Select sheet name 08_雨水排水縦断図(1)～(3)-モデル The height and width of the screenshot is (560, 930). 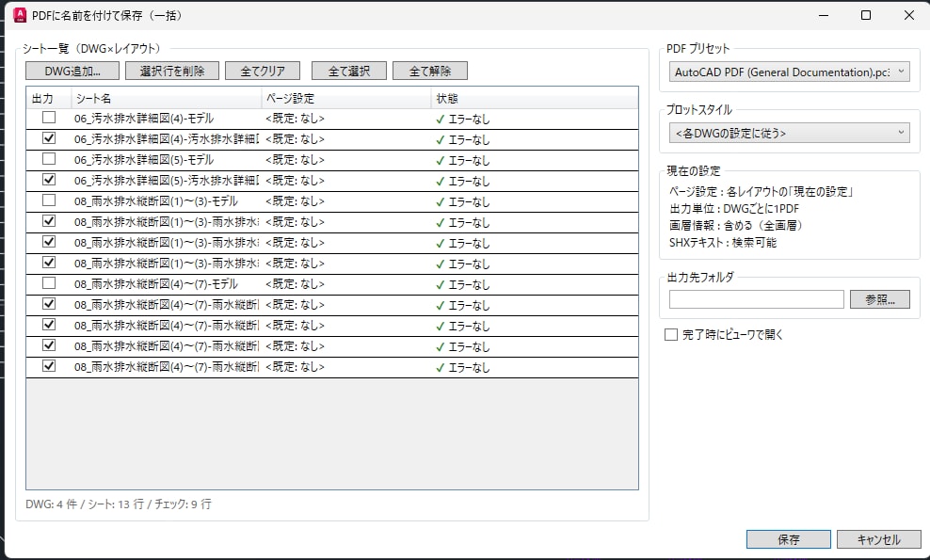(x=156, y=201)
